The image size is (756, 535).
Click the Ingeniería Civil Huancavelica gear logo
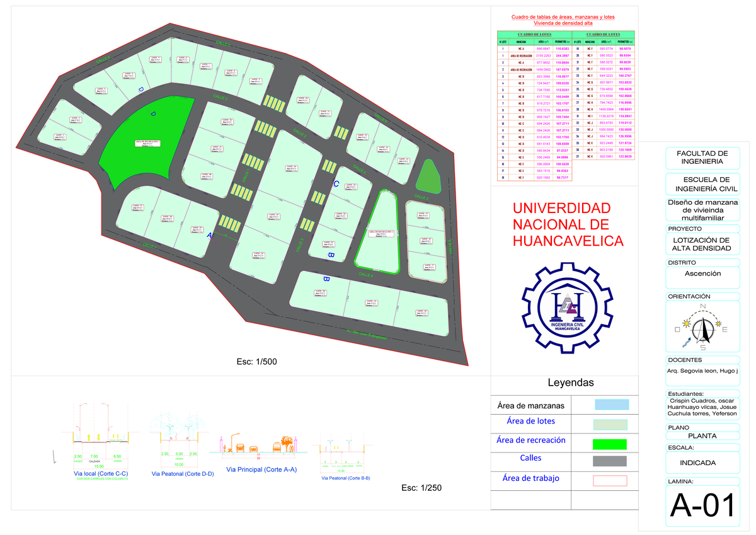[x=569, y=308]
